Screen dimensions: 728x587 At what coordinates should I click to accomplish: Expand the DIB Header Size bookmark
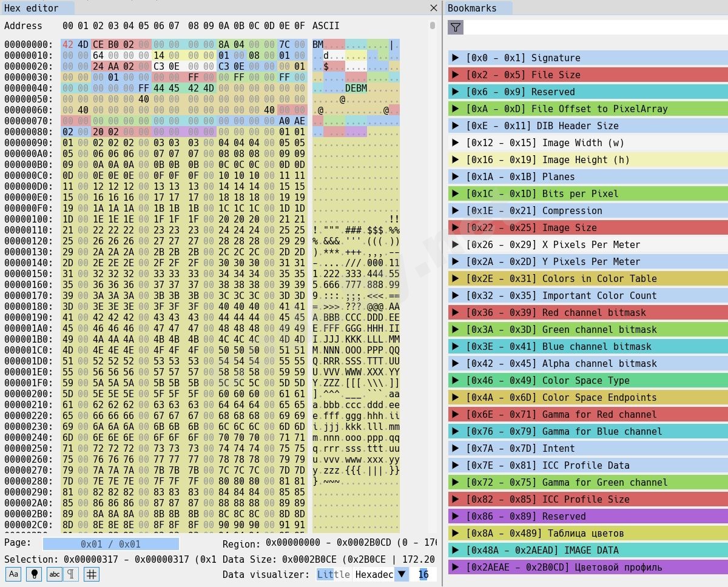tap(456, 126)
